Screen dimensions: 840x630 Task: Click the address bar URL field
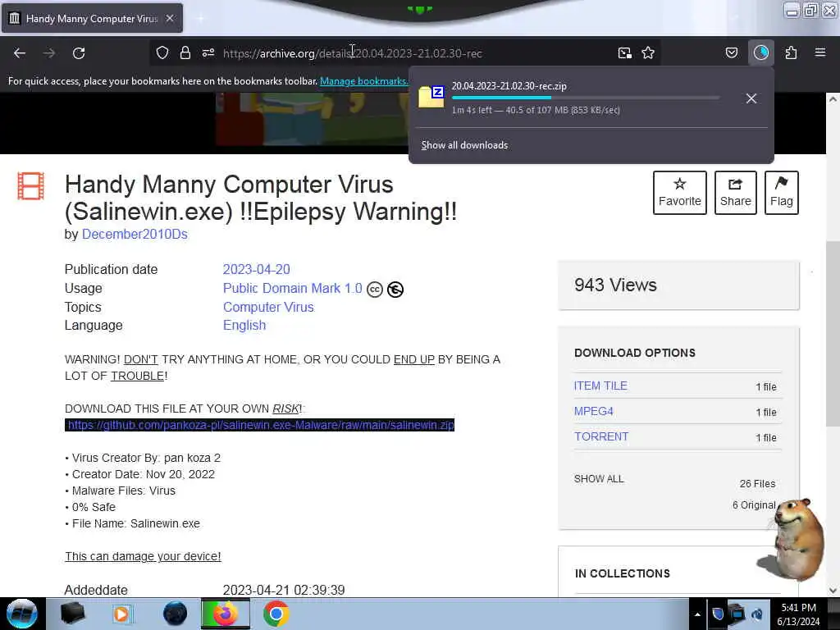[x=407, y=53]
